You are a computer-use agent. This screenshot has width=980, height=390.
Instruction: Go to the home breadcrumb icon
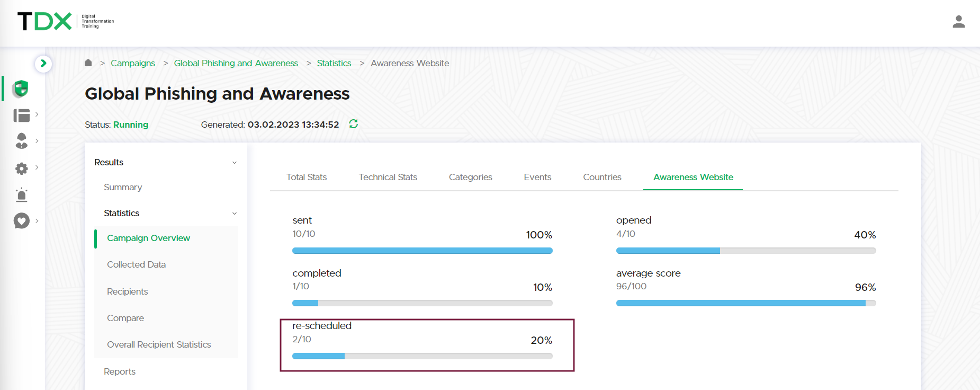tap(88, 63)
